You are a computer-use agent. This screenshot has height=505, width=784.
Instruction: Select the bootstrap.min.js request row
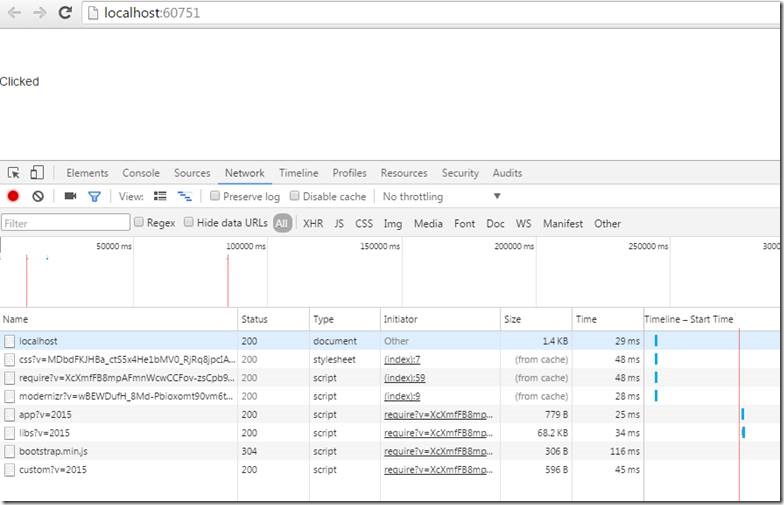click(x=390, y=452)
